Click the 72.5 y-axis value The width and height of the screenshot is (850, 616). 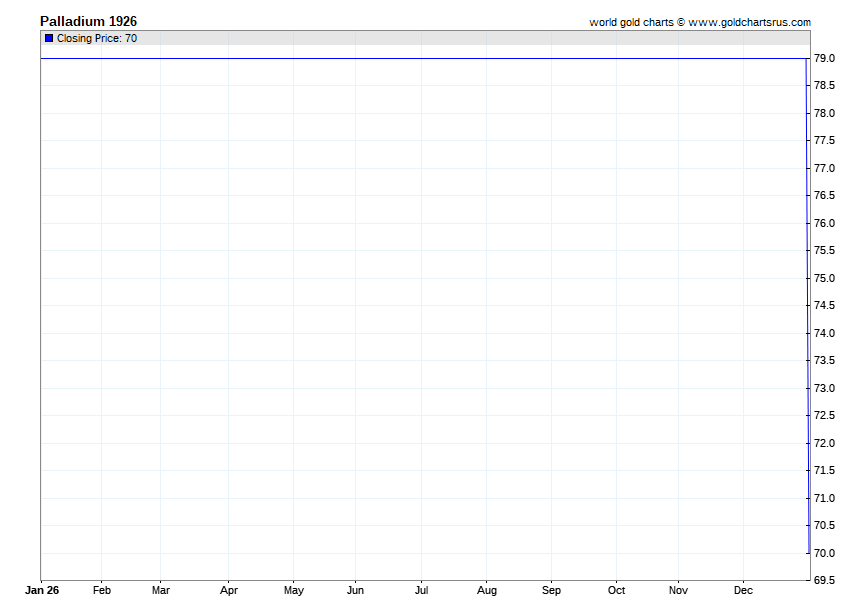click(825, 415)
